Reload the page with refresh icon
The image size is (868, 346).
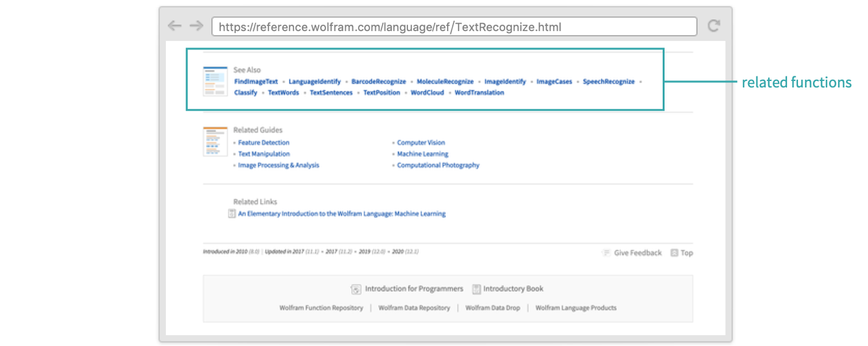tap(714, 26)
